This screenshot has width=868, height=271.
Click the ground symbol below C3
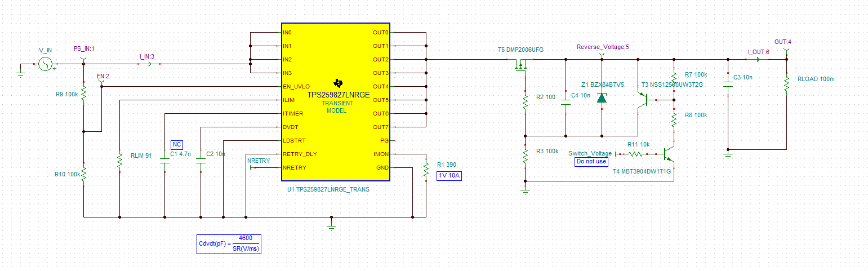tap(727, 154)
